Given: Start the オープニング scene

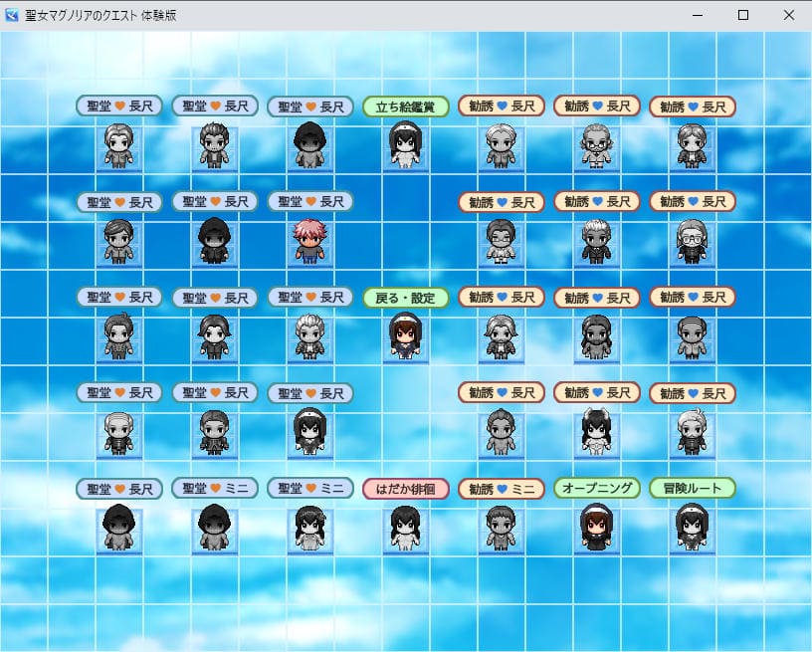Looking at the screenshot, I should tap(596, 489).
